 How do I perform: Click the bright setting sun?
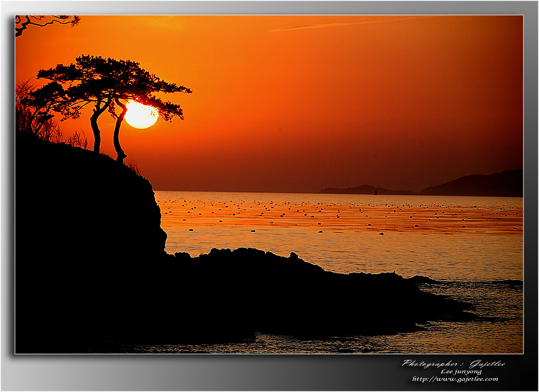click(x=141, y=115)
